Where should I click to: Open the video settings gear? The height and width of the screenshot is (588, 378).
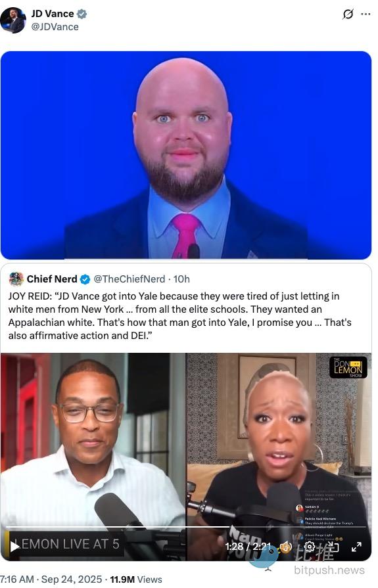[310, 547]
